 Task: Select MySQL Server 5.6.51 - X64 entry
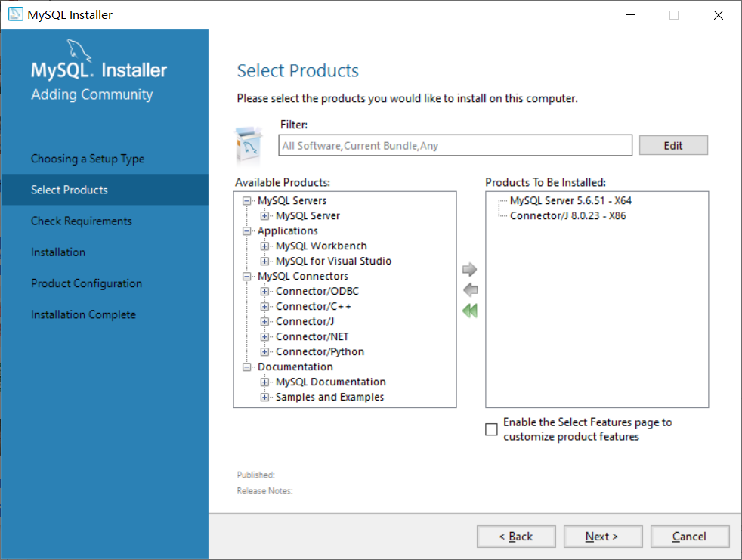point(570,201)
